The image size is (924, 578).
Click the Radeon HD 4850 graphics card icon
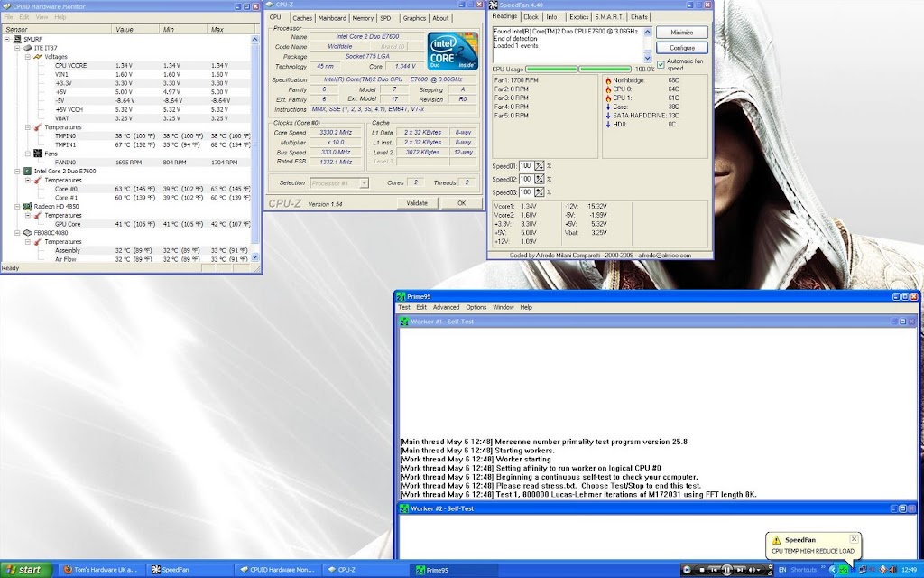click(x=27, y=207)
